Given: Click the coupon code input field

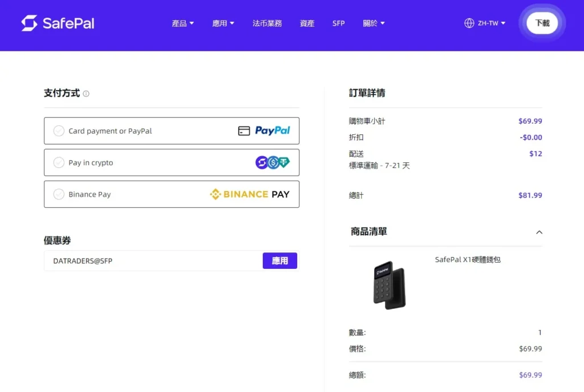Looking at the screenshot, I should coord(153,261).
